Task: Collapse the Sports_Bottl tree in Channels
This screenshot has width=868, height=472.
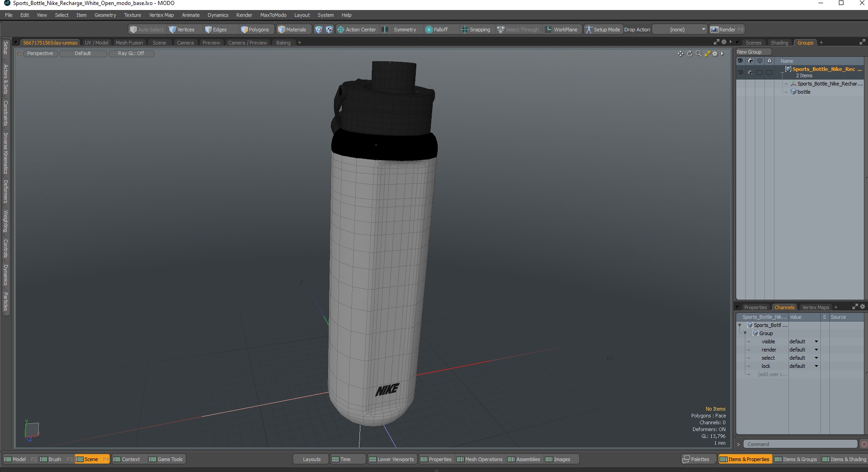Action: [740, 326]
